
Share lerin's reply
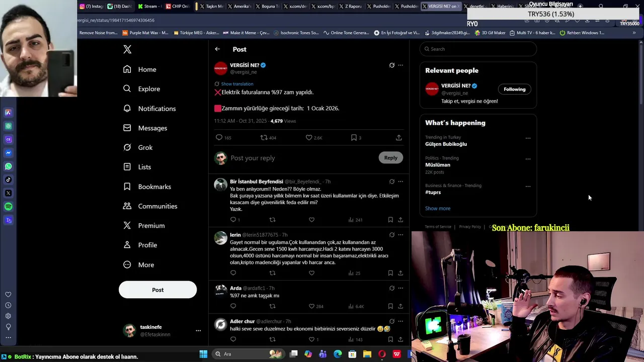click(400, 273)
